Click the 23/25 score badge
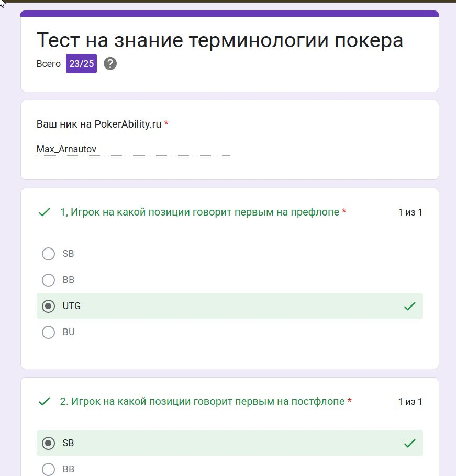Viewport: 456px width, 476px height. pyautogui.click(x=82, y=64)
